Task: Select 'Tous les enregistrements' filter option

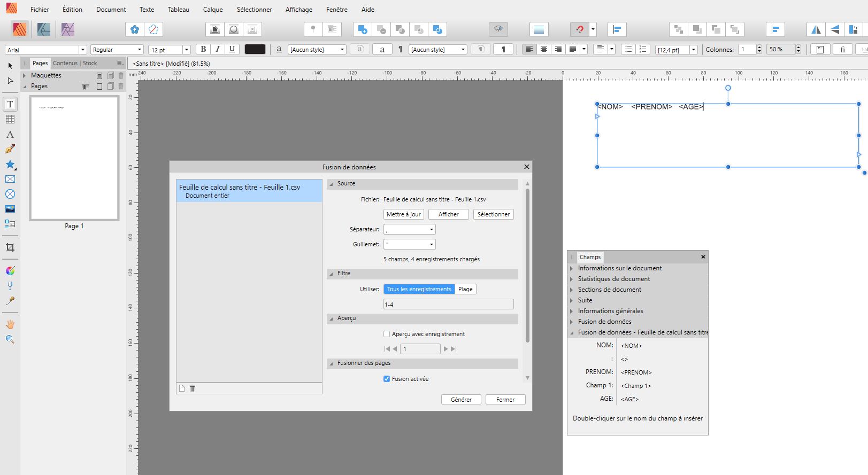Action: click(x=419, y=289)
